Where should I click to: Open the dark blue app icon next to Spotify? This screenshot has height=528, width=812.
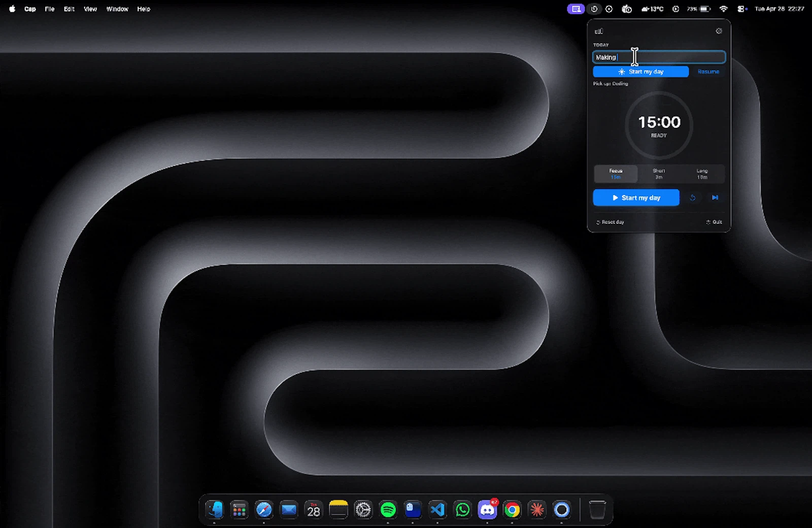pyautogui.click(x=413, y=509)
